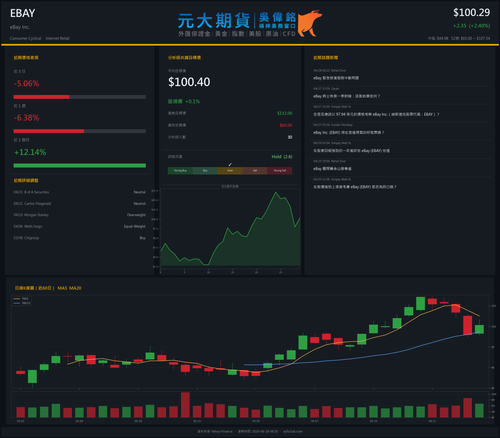500x438 pixels.
Task: Click the B of A Securities rating row
Action: tap(80, 192)
